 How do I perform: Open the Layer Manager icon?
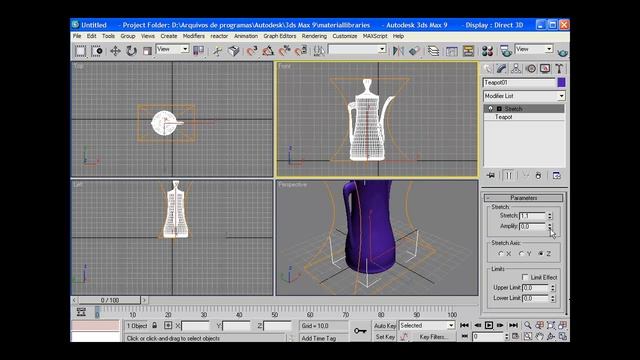pyautogui.click(x=433, y=51)
